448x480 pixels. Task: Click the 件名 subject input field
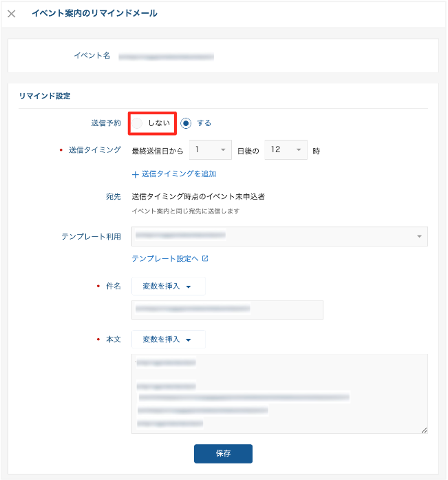tap(227, 310)
